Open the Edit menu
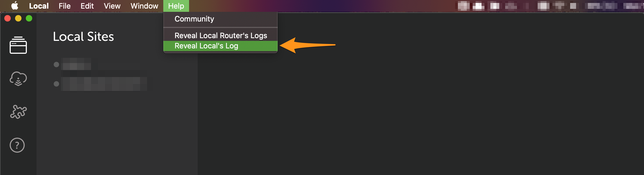This screenshot has height=175, width=644. [87, 6]
